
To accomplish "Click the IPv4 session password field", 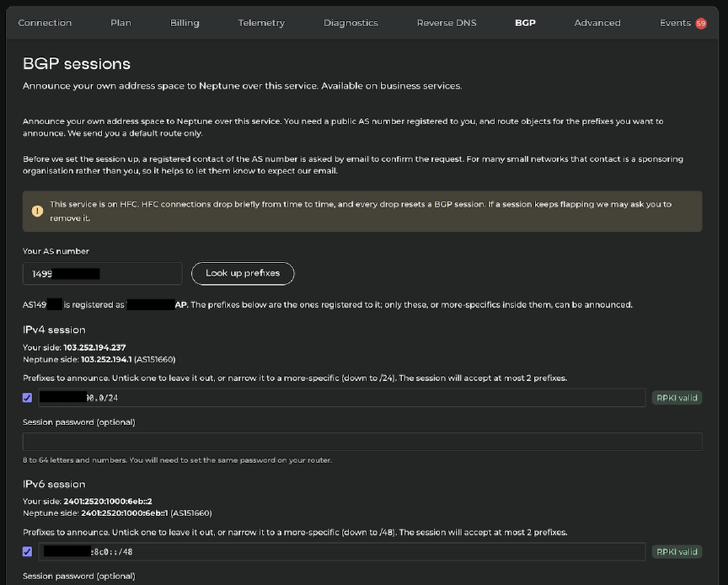I will click(362, 442).
